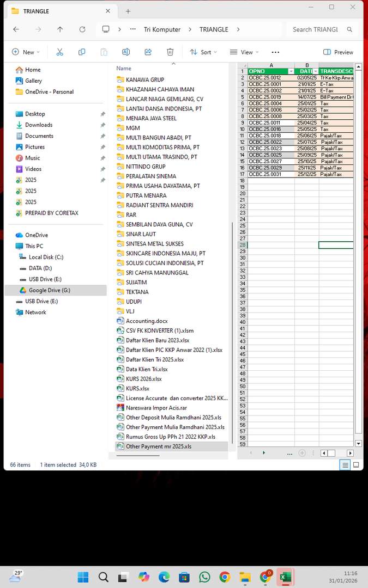Click the Copy icon in toolbar
This screenshot has width=368, height=588.
coord(81,52)
